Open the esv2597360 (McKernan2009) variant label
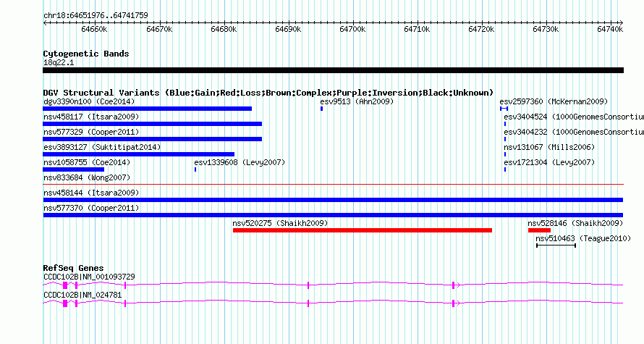Viewport: 644px width, 344px height. [554, 101]
